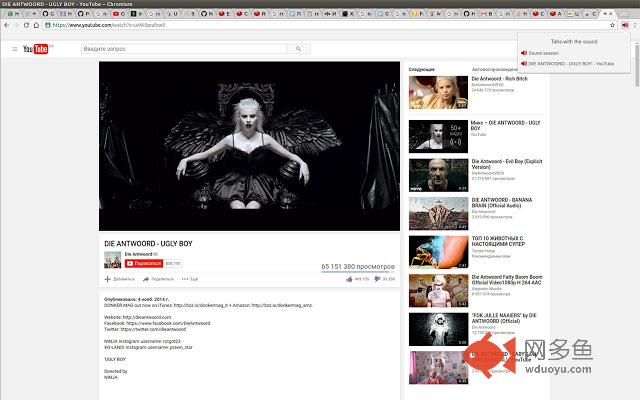Open FOK JULLE NAAIERS video thumbnail
The height and width of the screenshot is (400, 640).
coord(438,329)
